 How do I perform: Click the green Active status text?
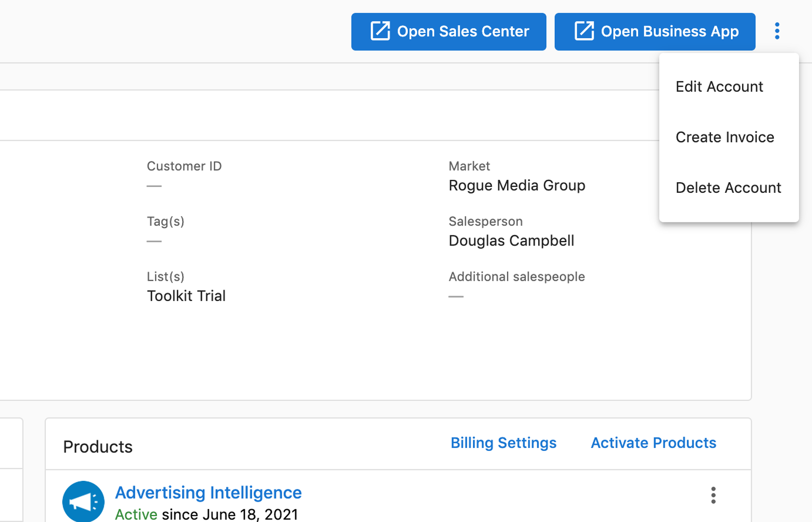tap(136, 514)
